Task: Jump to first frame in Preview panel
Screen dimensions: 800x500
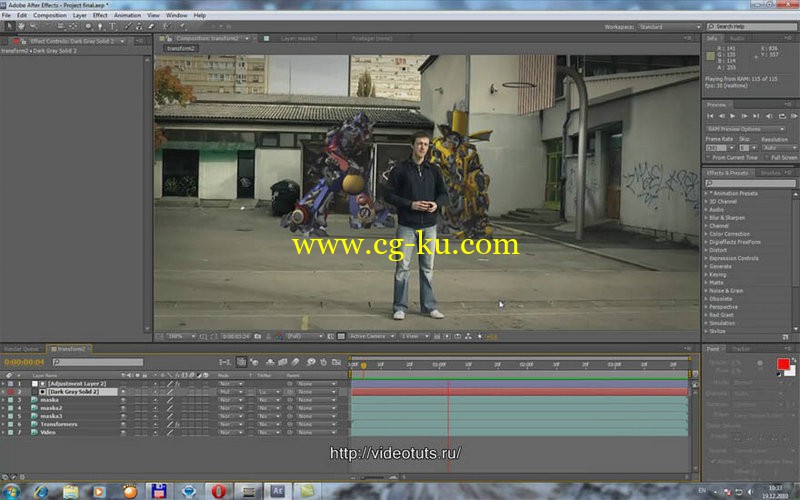Action: pos(710,116)
